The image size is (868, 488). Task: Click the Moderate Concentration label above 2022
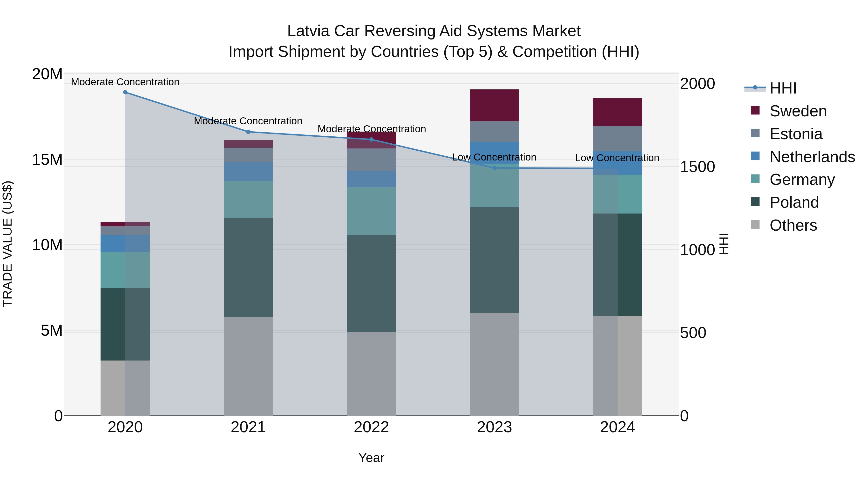tap(372, 129)
